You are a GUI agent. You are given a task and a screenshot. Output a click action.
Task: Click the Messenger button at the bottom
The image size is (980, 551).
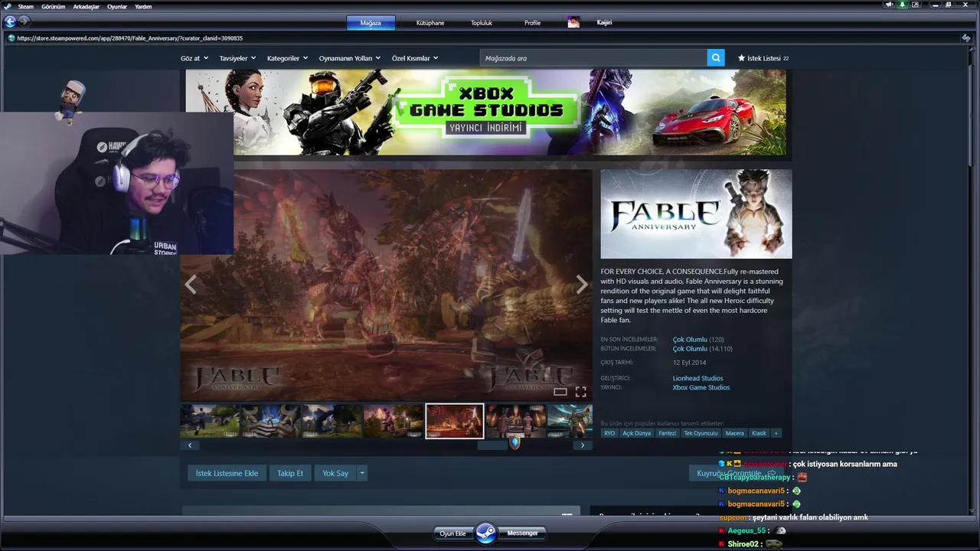coord(522,533)
